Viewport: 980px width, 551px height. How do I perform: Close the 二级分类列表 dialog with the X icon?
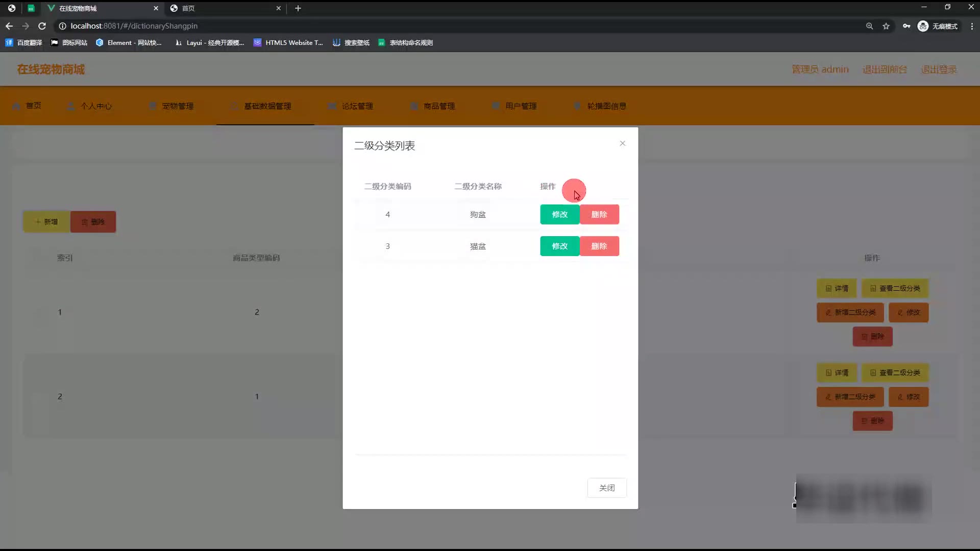(622, 143)
